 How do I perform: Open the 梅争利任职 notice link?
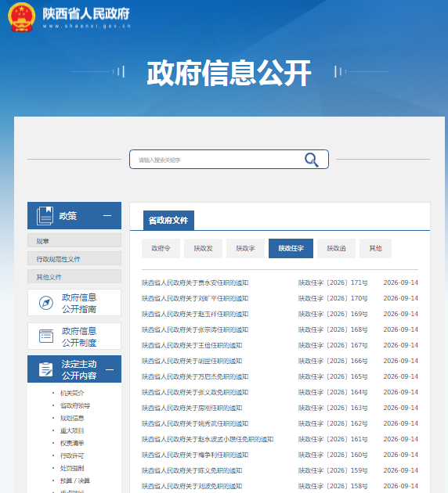(x=195, y=455)
